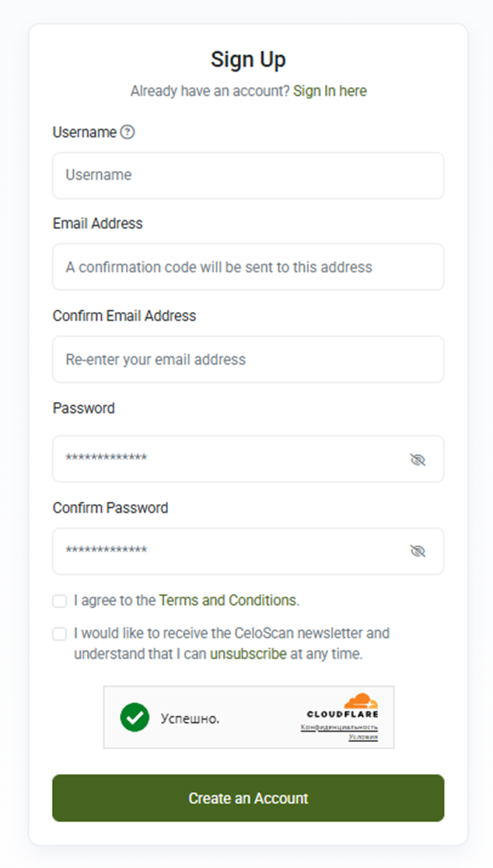Toggle visibility of the Confirm Password field

pos(418,551)
